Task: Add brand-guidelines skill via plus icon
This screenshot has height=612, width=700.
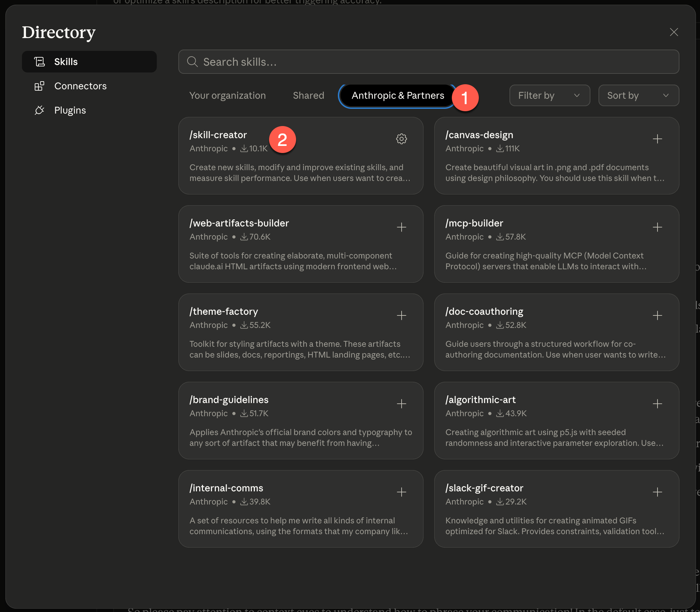Action: pyautogui.click(x=401, y=404)
